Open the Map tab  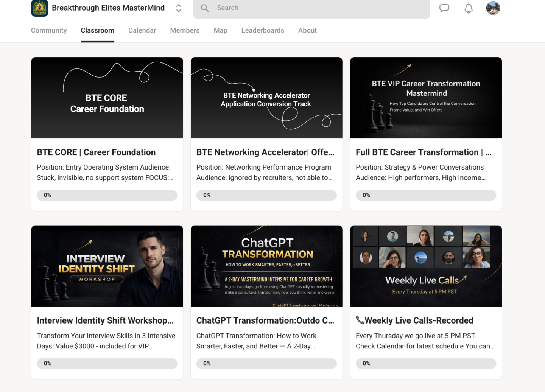tap(220, 30)
